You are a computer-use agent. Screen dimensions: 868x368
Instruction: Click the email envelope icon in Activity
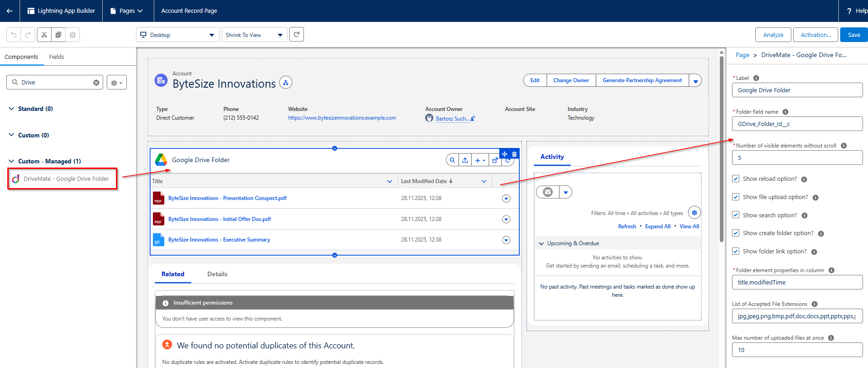coord(548,192)
